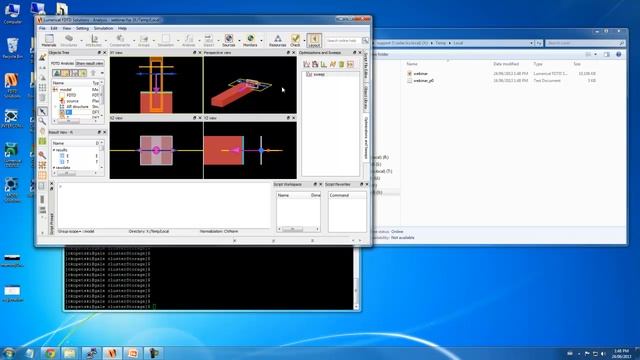Image resolution: width=640 pixels, height=360 pixels.
Task: Click the Groups toolbar icon
Action: (144, 40)
